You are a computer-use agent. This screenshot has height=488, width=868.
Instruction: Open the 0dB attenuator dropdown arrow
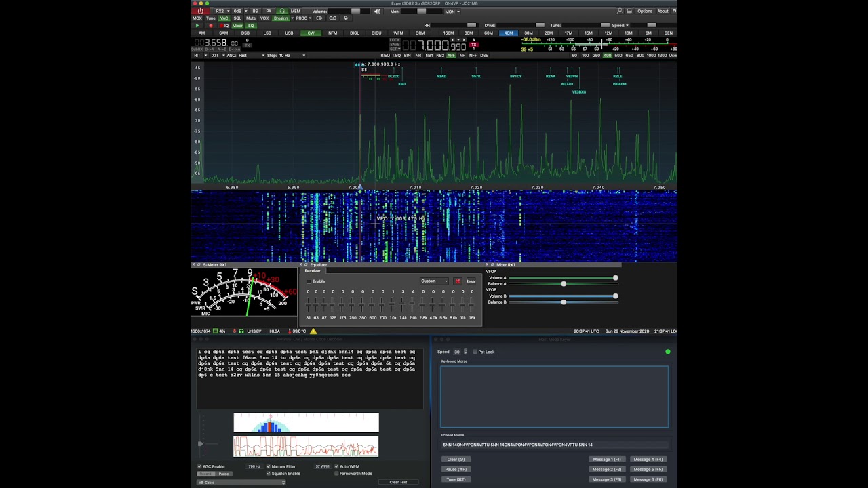pyautogui.click(x=245, y=12)
